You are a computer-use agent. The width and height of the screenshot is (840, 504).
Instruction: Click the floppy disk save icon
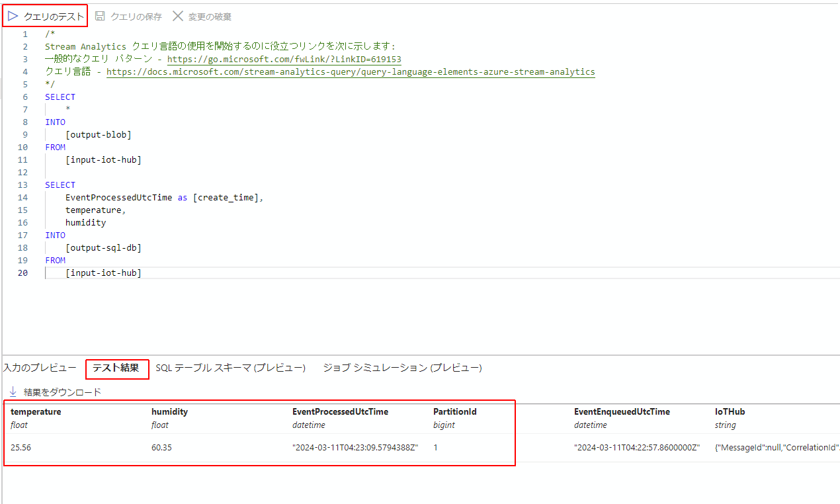(x=100, y=16)
